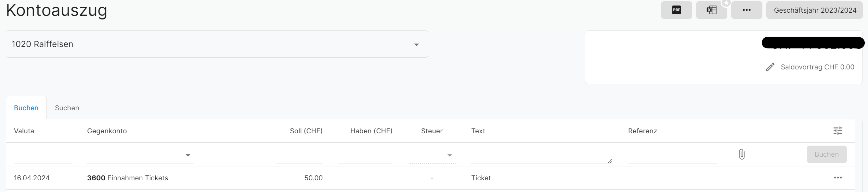Switch to the Suchen tab
868x192 pixels.
pyautogui.click(x=67, y=108)
